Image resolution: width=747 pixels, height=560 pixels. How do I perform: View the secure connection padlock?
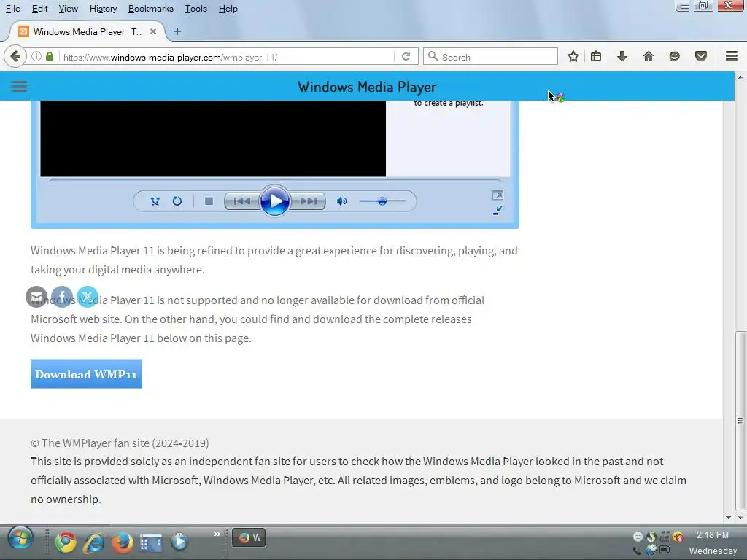point(50,56)
